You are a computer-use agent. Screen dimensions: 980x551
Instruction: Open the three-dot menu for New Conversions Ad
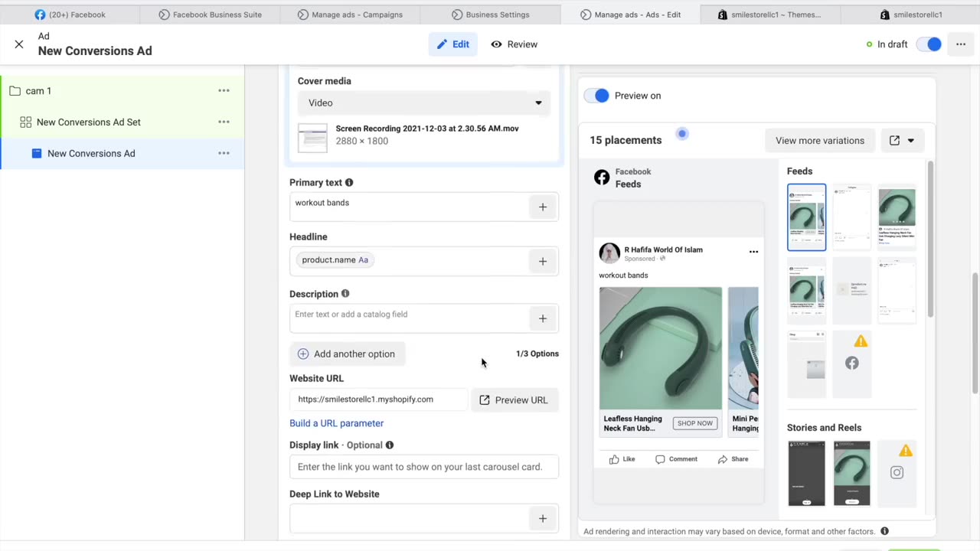tap(224, 153)
